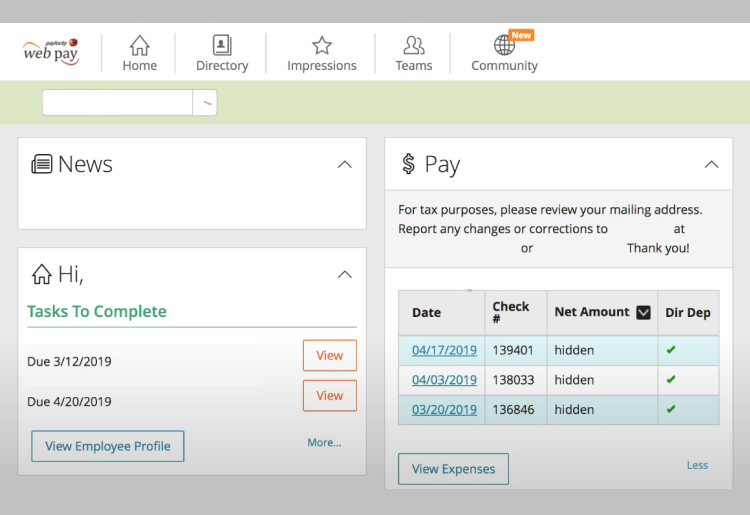Viewport: 750px width, 515px height.
Task: Click the Impressions star icon
Action: click(x=322, y=46)
